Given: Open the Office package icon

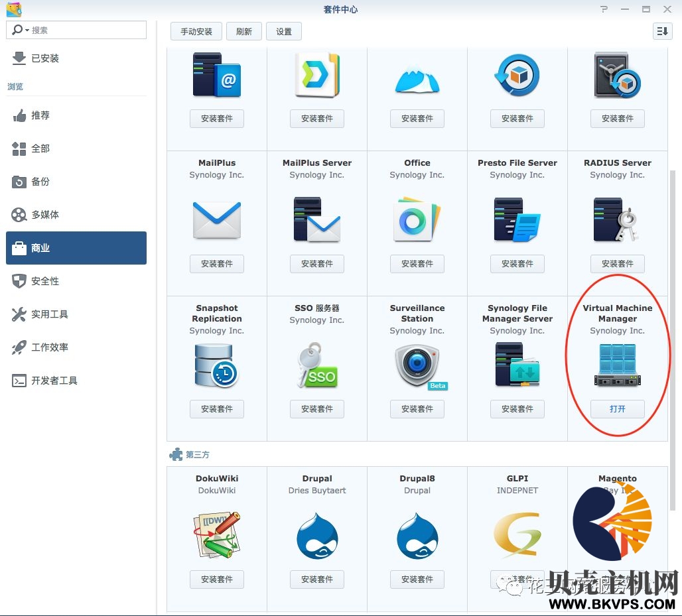Looking at the screenshot, I should tap(417, 219).
